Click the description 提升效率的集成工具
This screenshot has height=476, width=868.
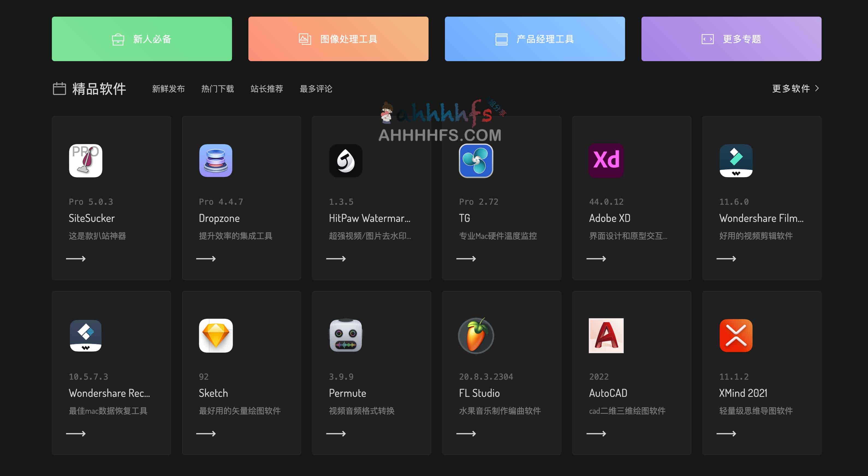tap(236, 236)
